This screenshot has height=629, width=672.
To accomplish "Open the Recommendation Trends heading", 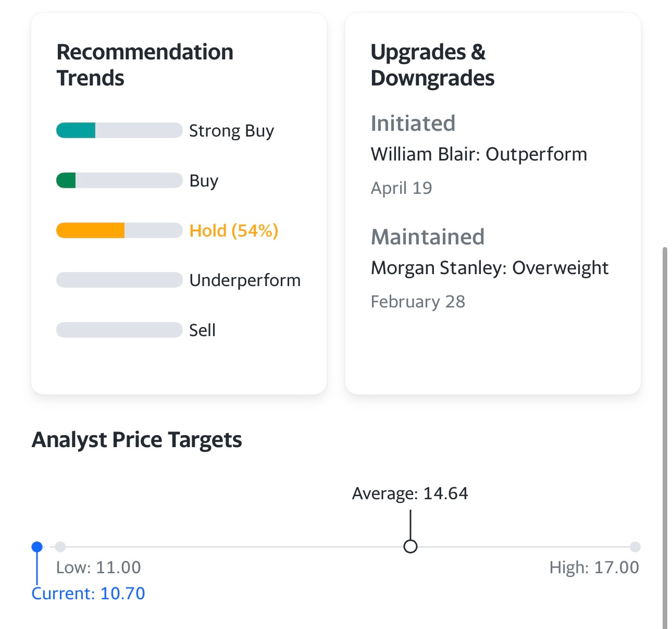I will (145, 65).
